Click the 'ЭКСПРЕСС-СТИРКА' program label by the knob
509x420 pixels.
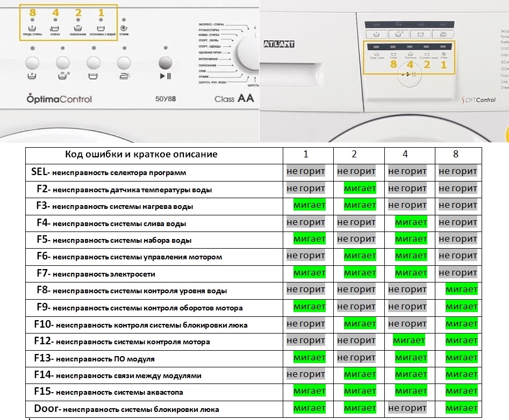coord(211,25)
